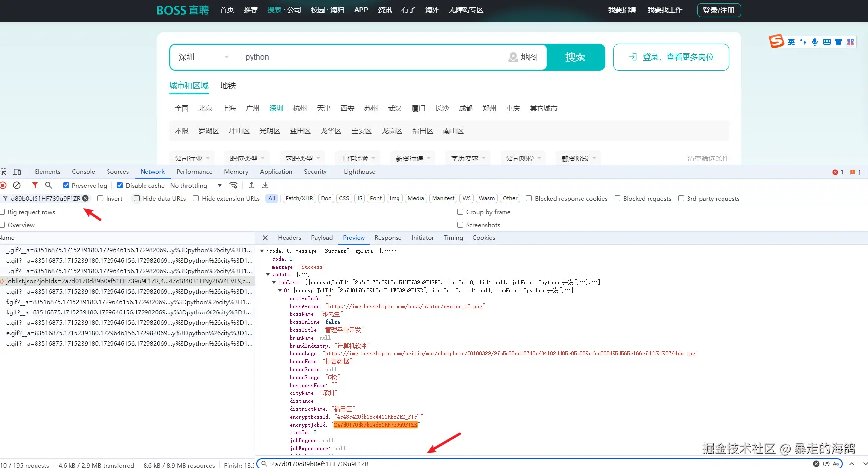Collapse the zpData node in the preview
The image size is (868, 468).
pos(268,274)
